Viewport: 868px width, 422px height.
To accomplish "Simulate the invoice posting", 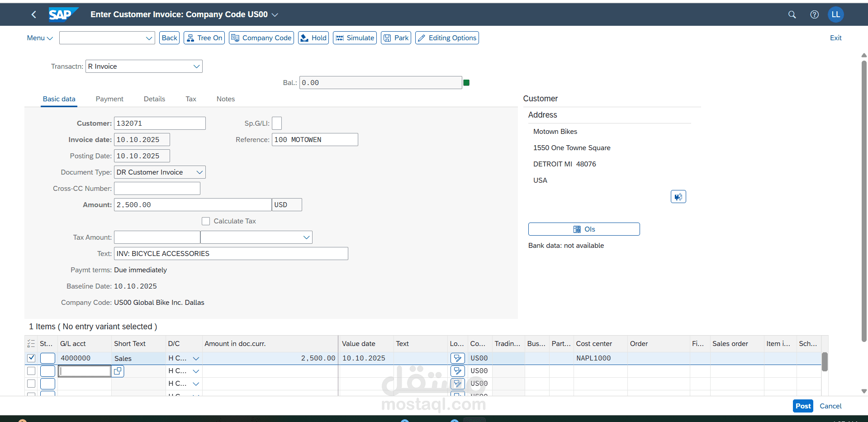I will 355,38.
